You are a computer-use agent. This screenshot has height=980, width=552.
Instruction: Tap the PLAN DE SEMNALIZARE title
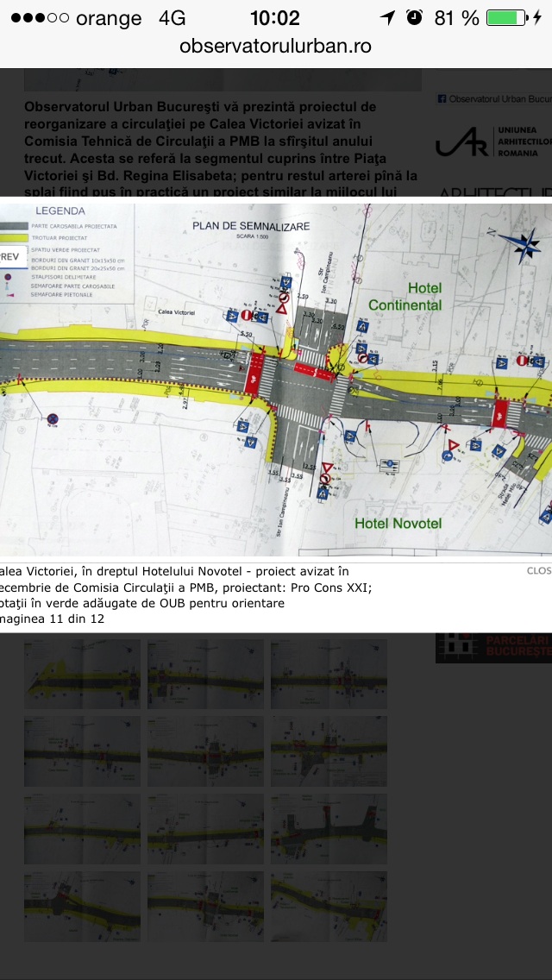[x=251, y=226]
